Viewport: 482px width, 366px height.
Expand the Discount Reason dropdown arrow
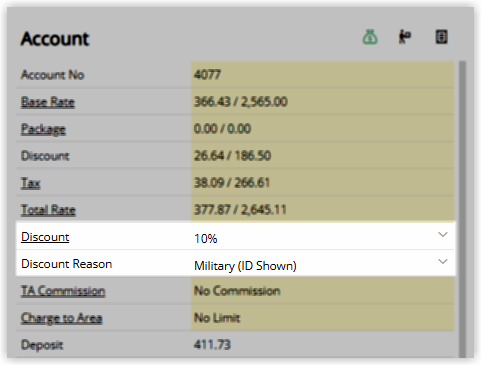point(443,262)
